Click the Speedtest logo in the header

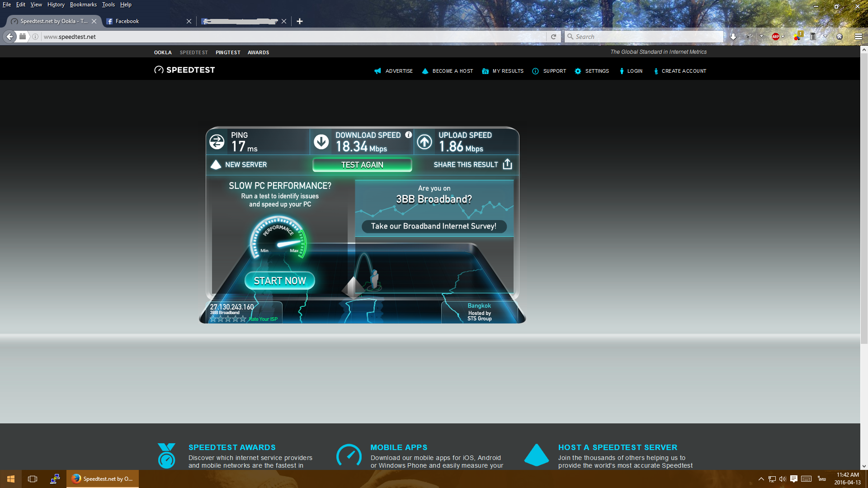[184, 70]
